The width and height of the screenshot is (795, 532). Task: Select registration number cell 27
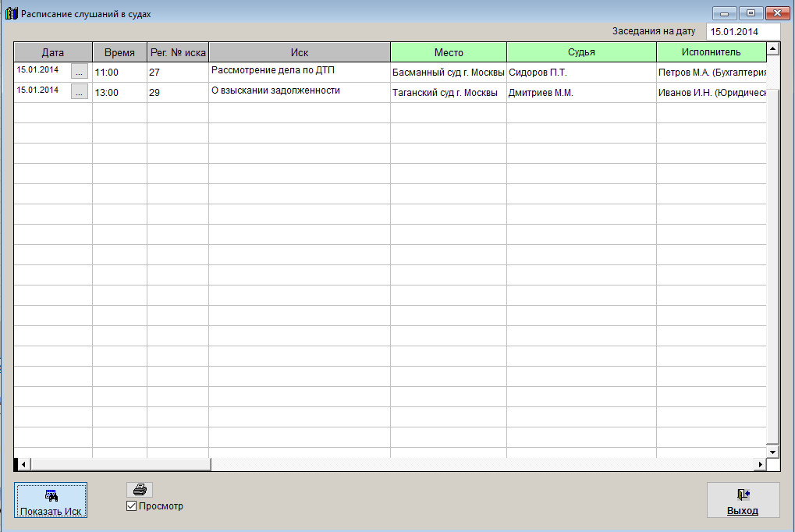tap(178, 72)
